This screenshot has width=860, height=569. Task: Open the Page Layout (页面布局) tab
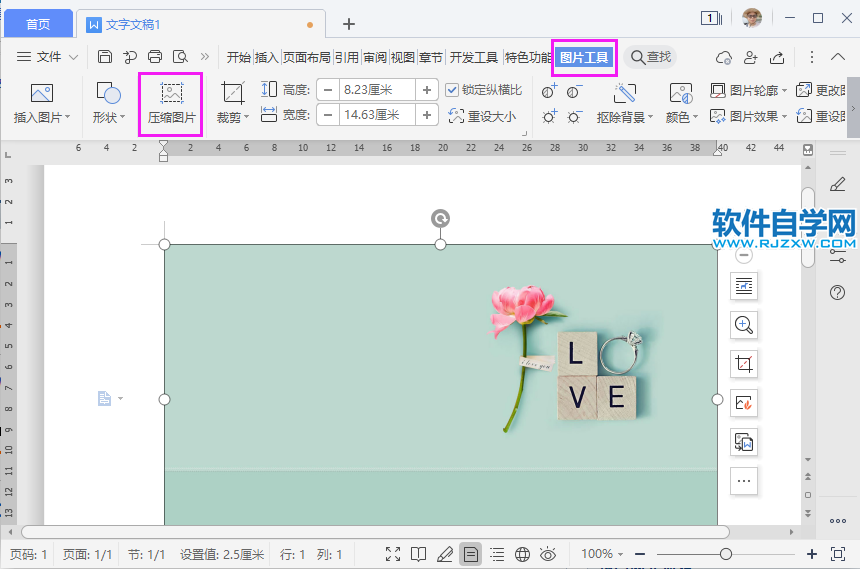[x=306, y=57]
